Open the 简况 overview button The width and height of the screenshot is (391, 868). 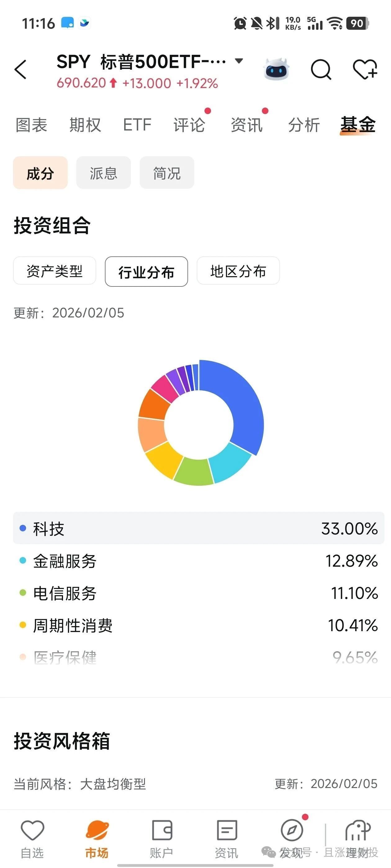pyautogui.click(x=167, y=173)
